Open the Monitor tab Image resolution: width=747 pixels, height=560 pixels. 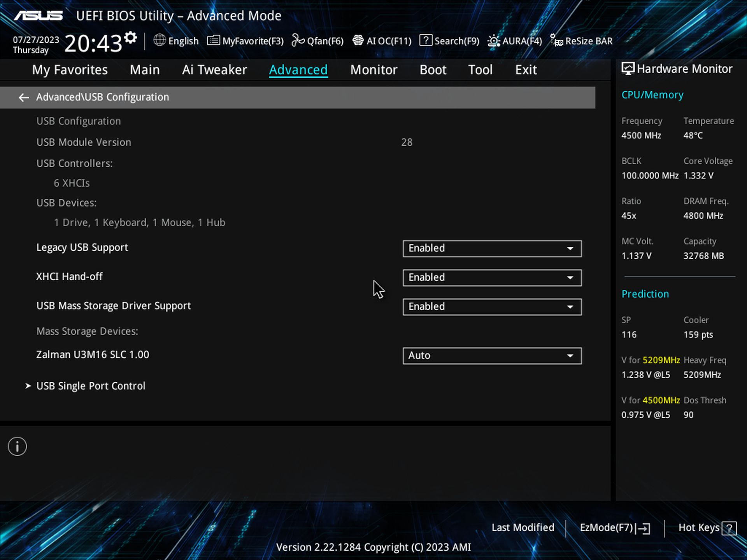click(373, 70)
